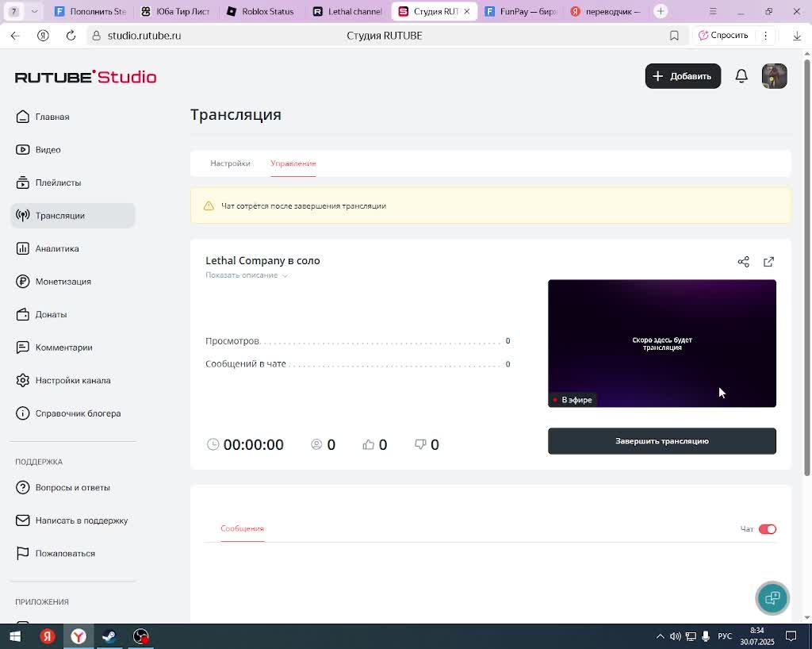This screenshot has height=649, width=812.
Task: Click Пожаловаться in sidebar
Action: [x=56, y=553]
